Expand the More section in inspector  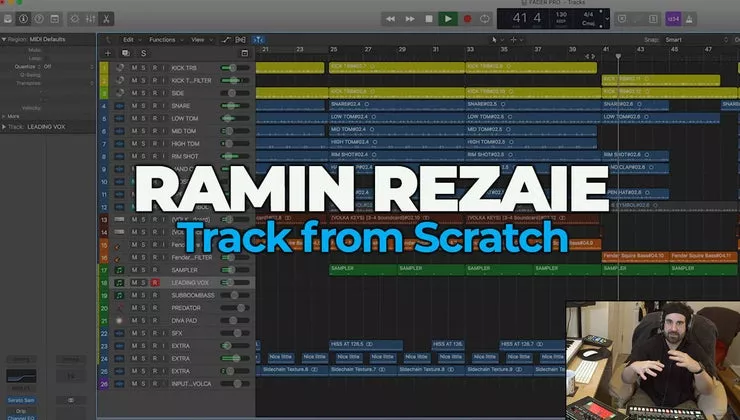point(4,116)
